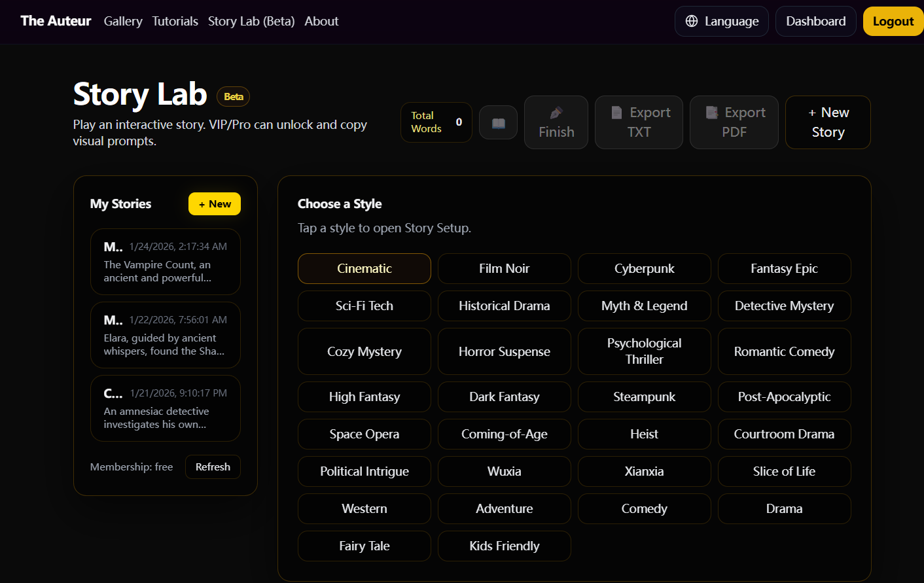The height and width of the screenshot is (583, 924).
Task: Choose Historical Drama style
Action: coord(505,306)
